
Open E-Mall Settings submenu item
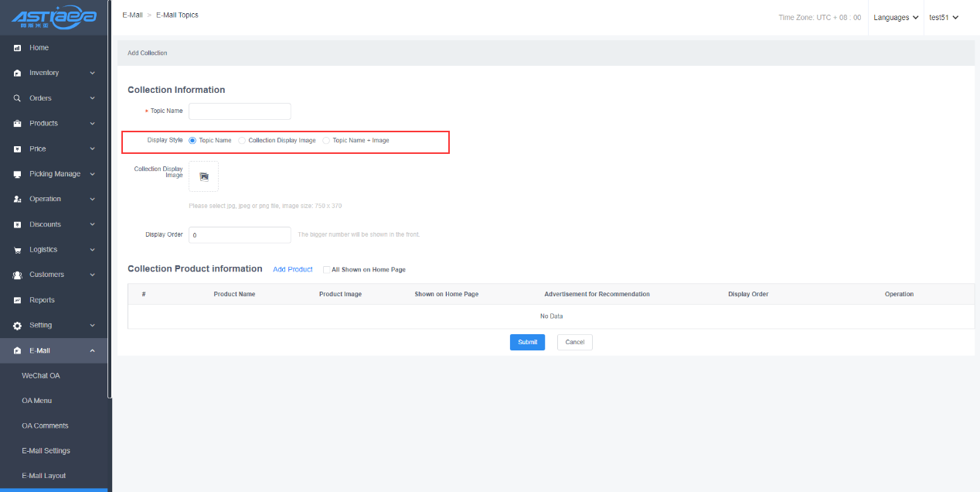click(x=46, y=451)
